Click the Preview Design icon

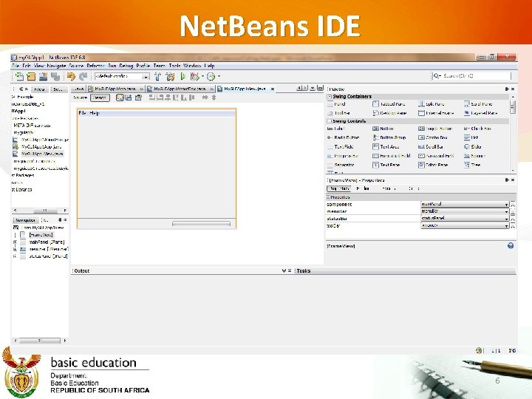[x=138, y=98]
